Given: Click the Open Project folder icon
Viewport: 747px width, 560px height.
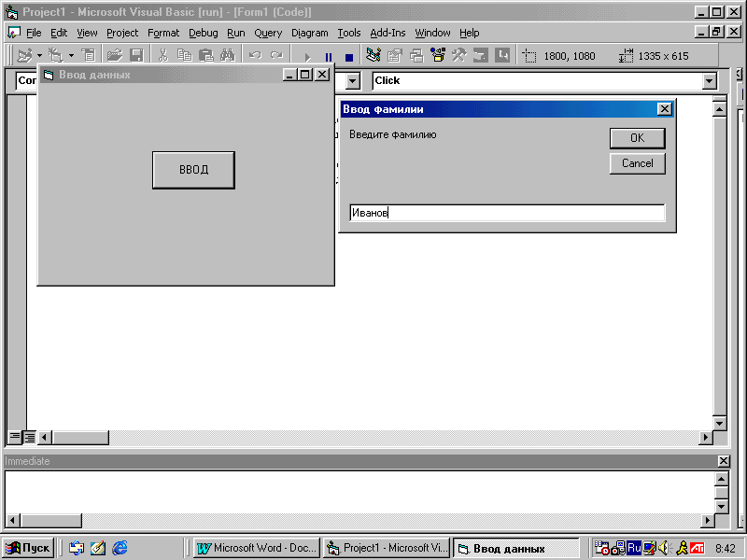Looking at the screenshot, I should 114,55.
